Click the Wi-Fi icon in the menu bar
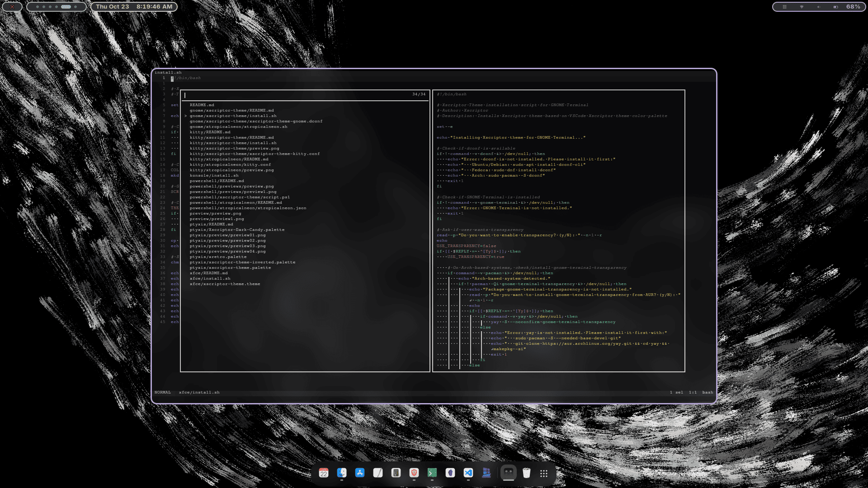Screen dimensions: 868x488 pos(801,7)
